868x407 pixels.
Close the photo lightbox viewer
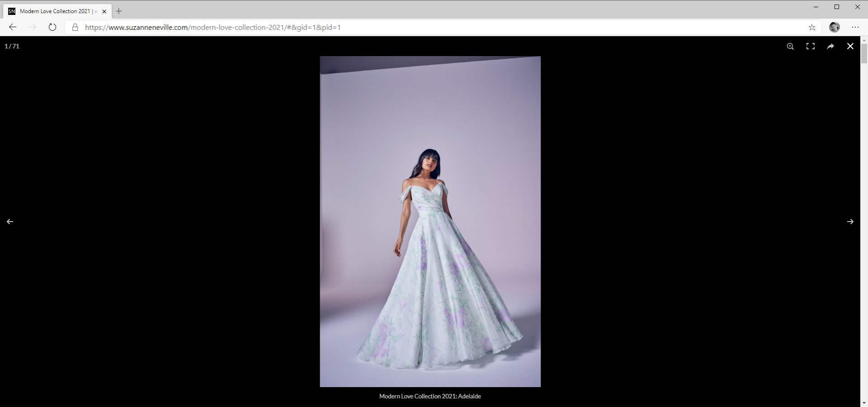pyautogui.click(x=850, y=46)
